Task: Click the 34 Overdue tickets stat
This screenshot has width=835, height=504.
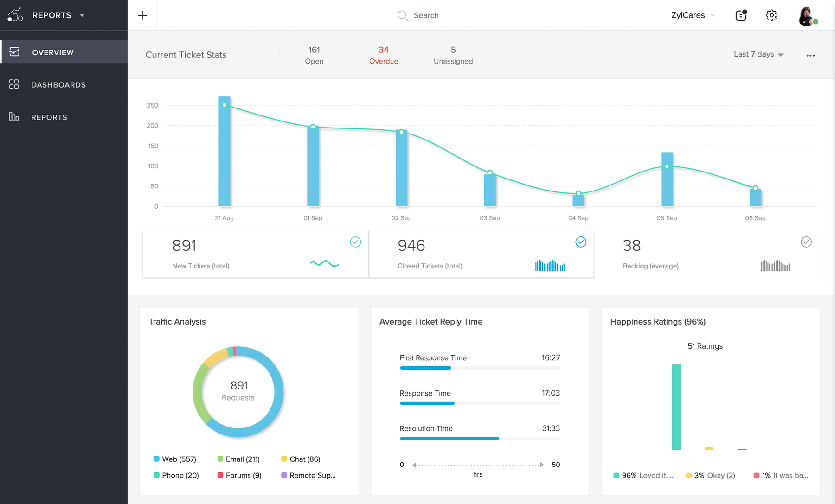Action: point(384,55)
